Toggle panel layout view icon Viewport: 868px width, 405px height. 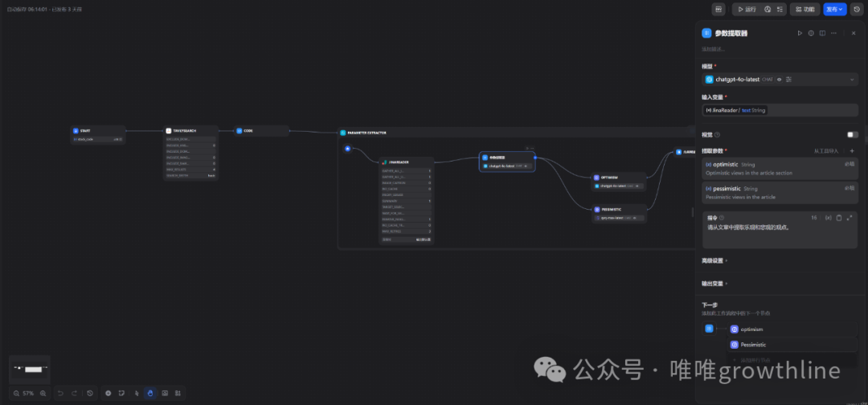(x=823, y=33)
